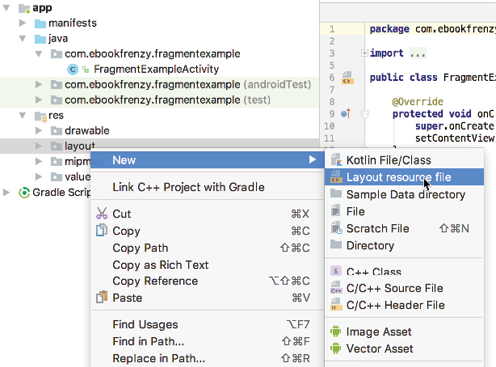This screenshot has height=367, width=496.
Task: Click the layout file gutter icon on line 6
Action: point(347,77)
